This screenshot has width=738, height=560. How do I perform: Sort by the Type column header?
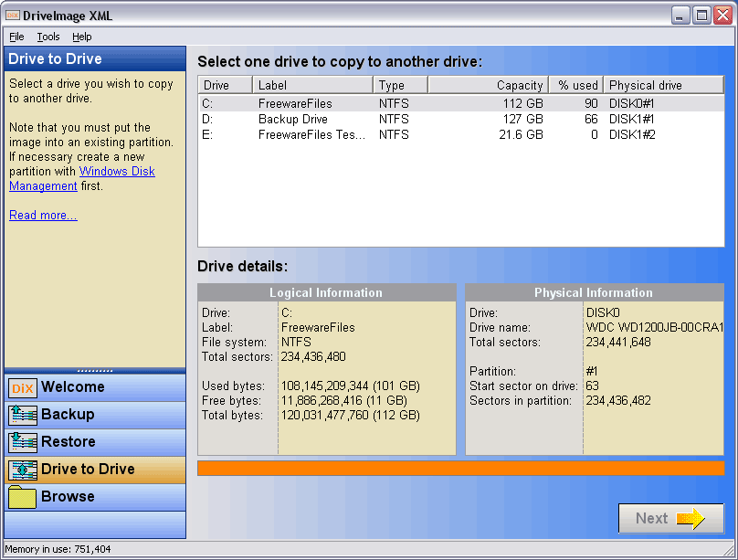(401, 85)
